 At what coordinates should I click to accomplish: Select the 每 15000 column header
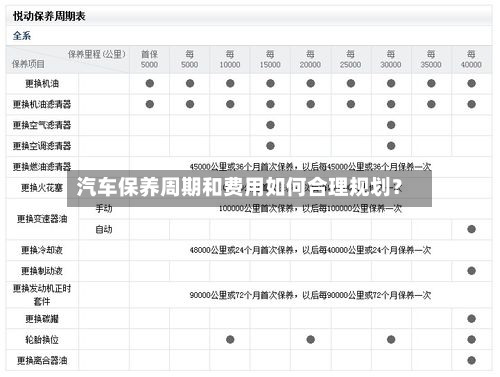click(x=270, y=59)
